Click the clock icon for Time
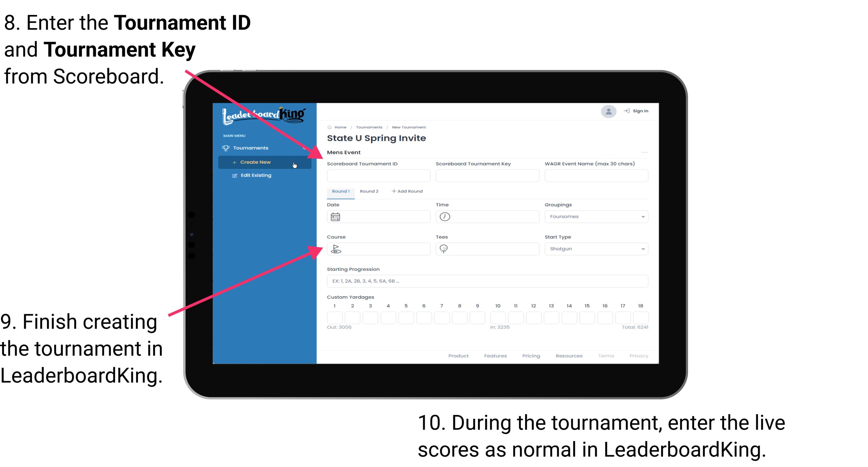The width and height of the screenshot is (868, 467). click(x=445, y=217)
